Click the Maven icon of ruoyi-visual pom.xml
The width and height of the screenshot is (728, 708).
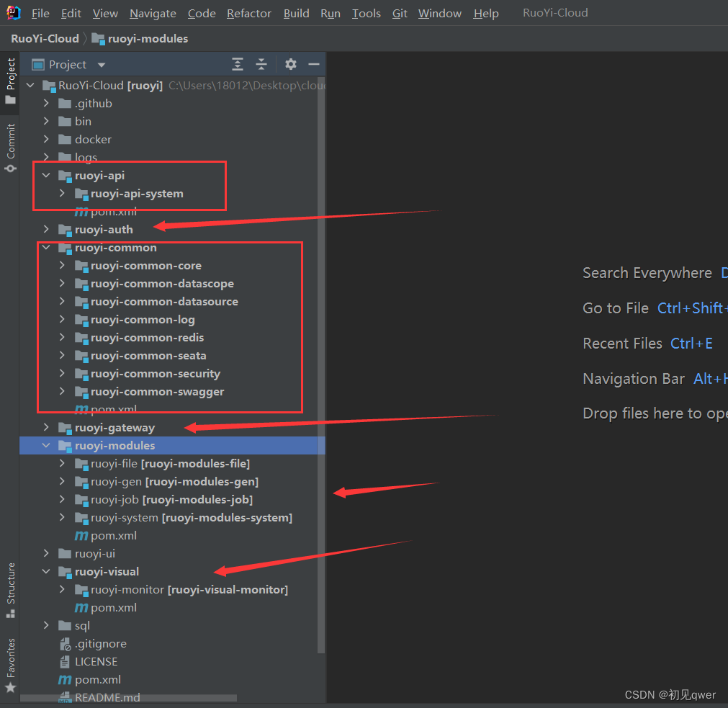[x=81, y=608]
